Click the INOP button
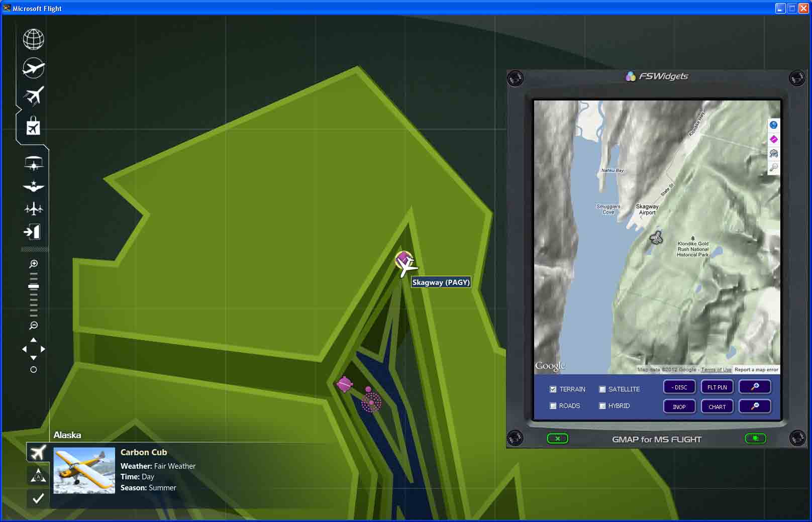The width and height of the screenshot is (812, 522). [679, 406]
